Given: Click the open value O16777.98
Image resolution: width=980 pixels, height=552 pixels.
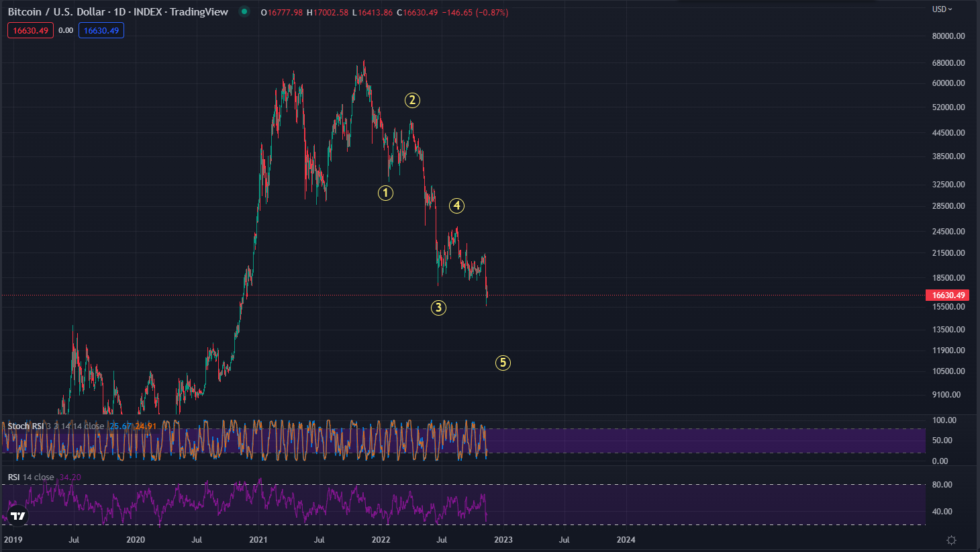Looking at the screenshot, I should (282, 13).
